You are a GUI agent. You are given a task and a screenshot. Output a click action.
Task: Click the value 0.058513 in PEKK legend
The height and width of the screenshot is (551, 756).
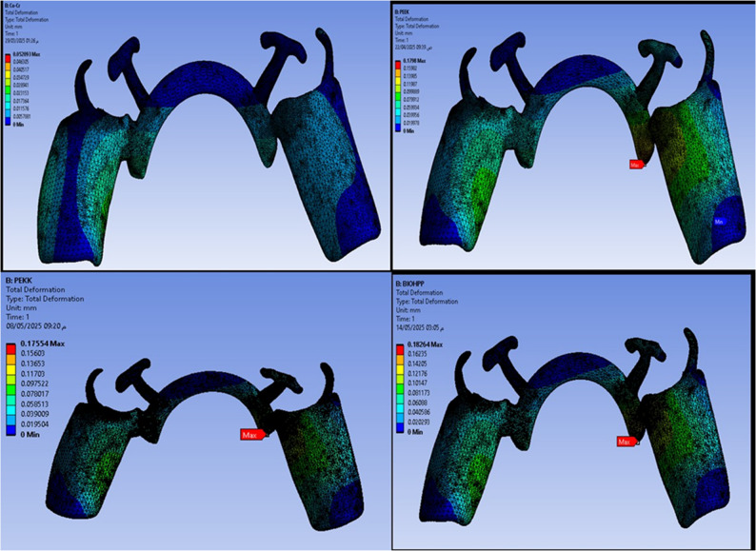tap(34, 403)
